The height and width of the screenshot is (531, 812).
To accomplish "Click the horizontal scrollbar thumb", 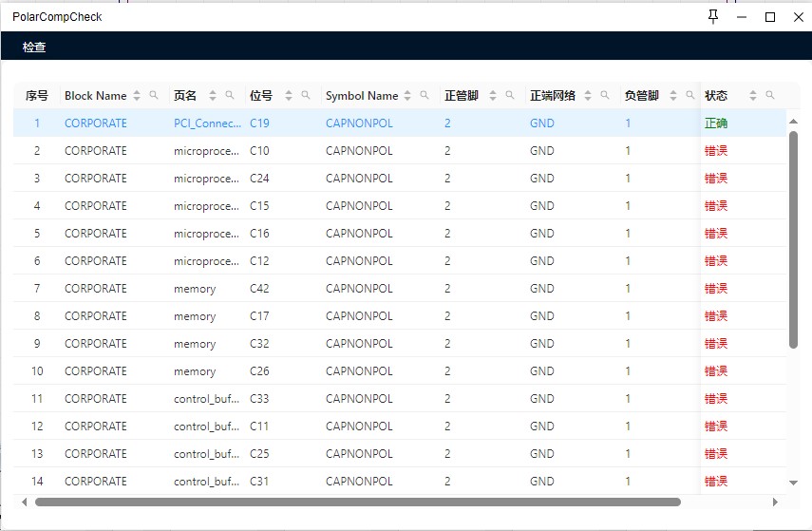I will (x=358, y=502).
